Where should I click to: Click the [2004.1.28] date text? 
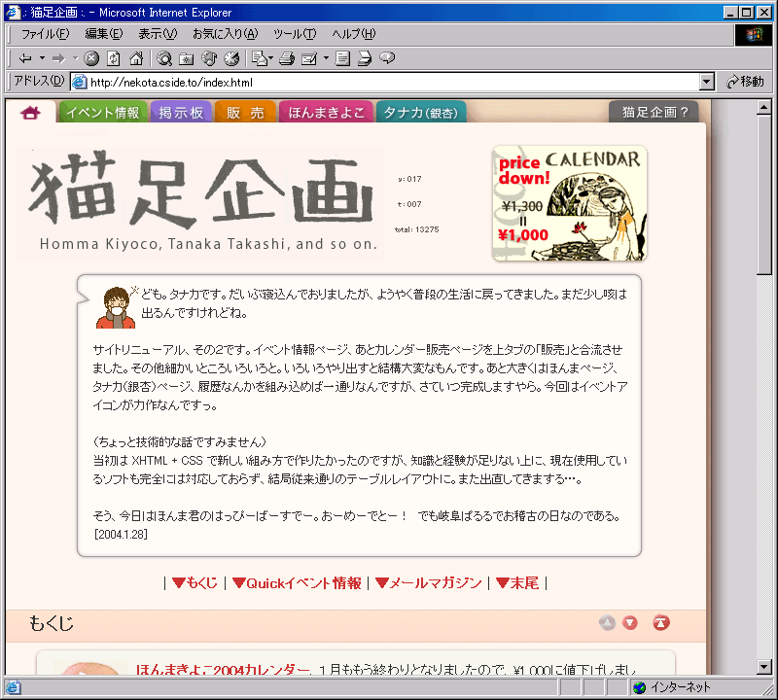121,535
